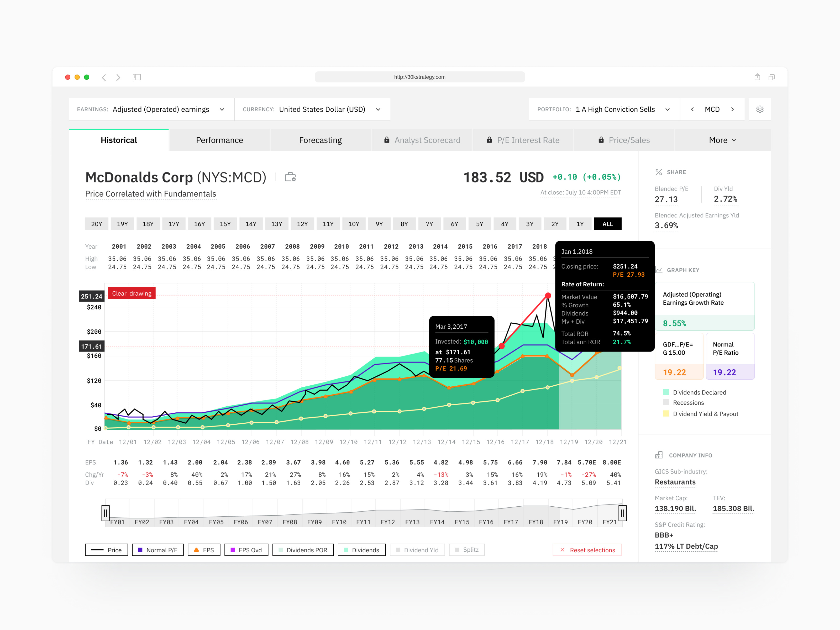The width and height of the screenshot is (840, 630).
Task: Toggle the Normal P/E series in the legend
Action: click(x=157, y=549)
